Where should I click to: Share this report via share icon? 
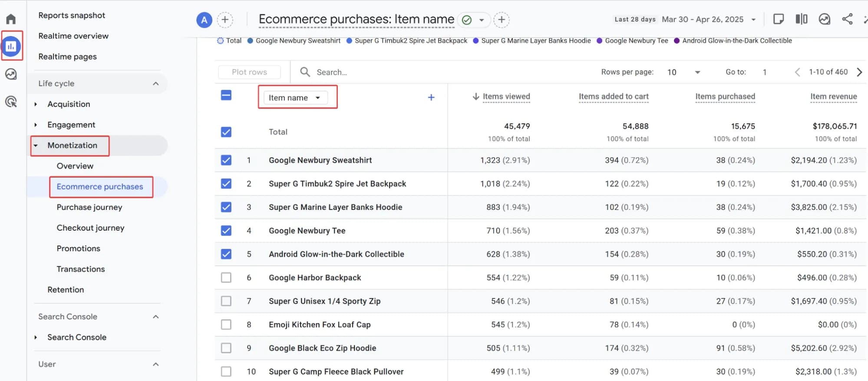pos(847,19)
